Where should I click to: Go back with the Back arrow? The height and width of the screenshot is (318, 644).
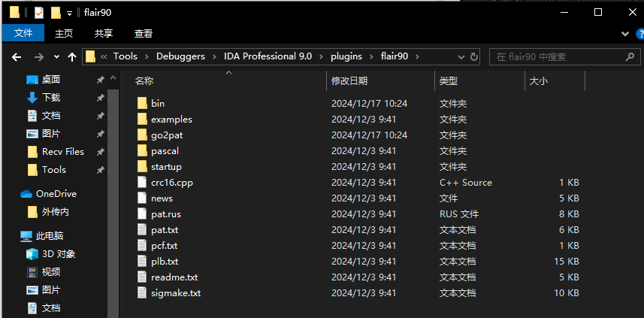pos(17,56)
